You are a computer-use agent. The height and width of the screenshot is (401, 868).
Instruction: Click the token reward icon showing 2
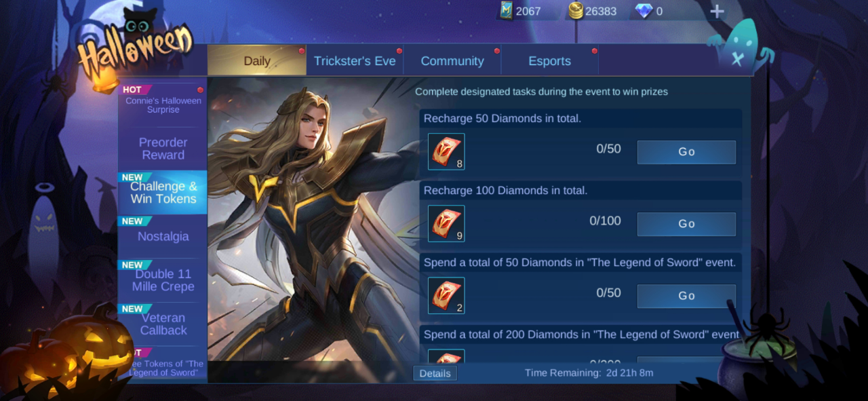[x=446, y=295]
